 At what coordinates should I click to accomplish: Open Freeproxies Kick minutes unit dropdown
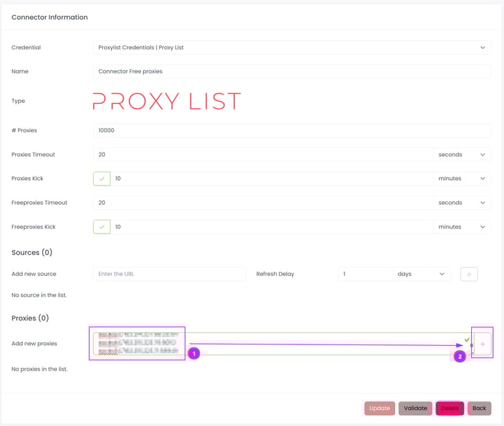pyautogui.click(x=462, y=227)
